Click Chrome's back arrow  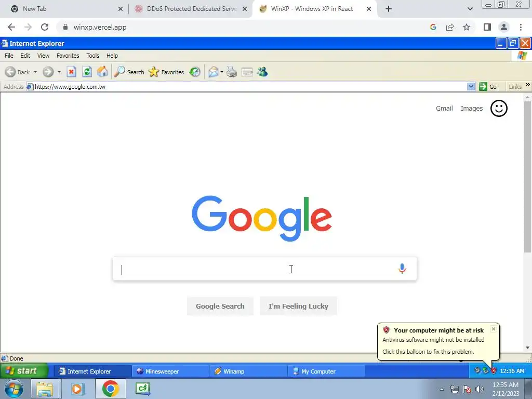[11, 27]
